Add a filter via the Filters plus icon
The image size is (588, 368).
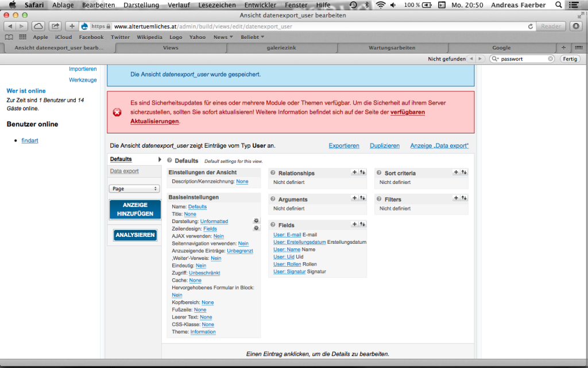pyautogui.click(x=456, y=198)
